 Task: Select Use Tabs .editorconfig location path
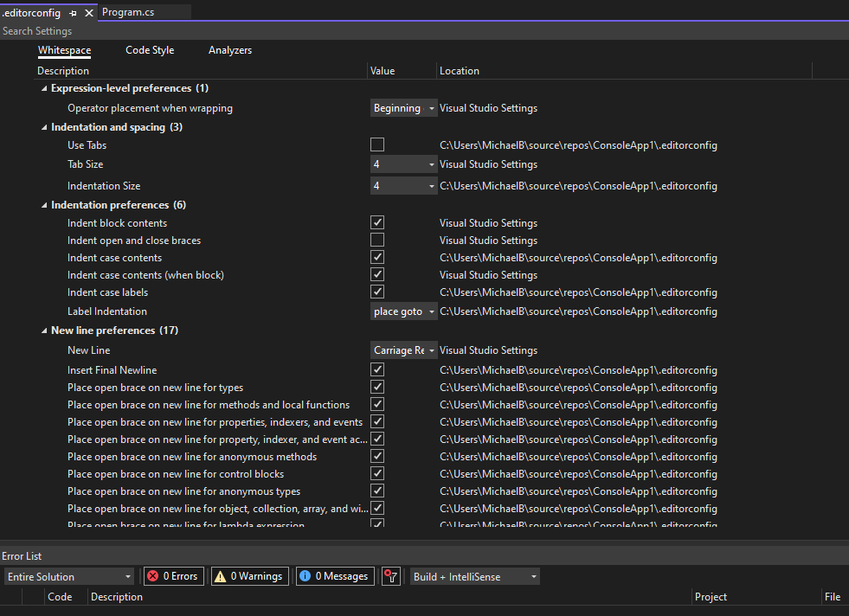click(x=578, y=145)
